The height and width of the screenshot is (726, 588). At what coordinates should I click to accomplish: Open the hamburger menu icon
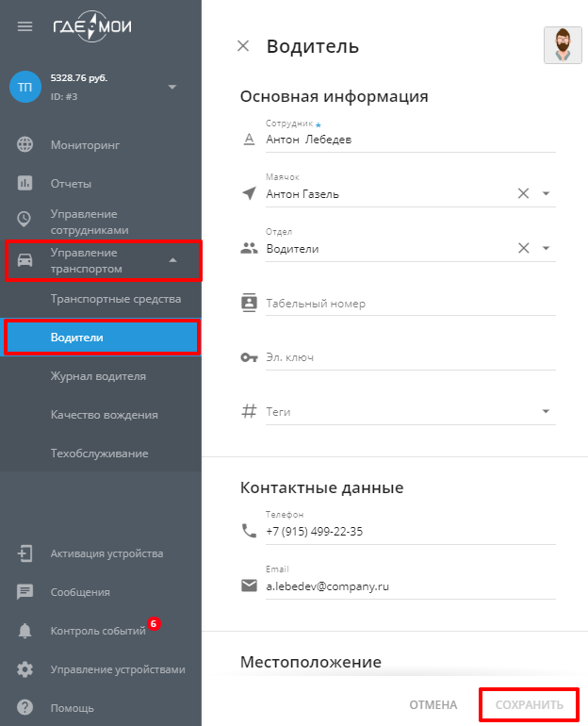[25, 26]
